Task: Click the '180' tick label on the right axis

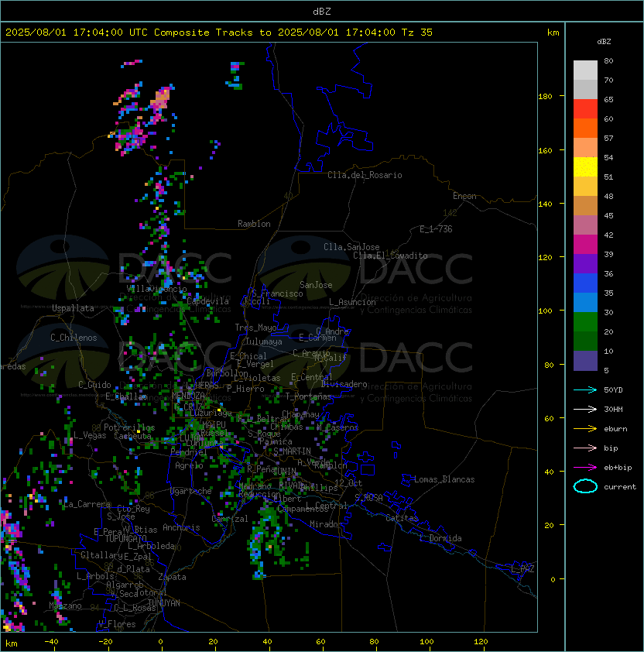Action: click(545, 97)
